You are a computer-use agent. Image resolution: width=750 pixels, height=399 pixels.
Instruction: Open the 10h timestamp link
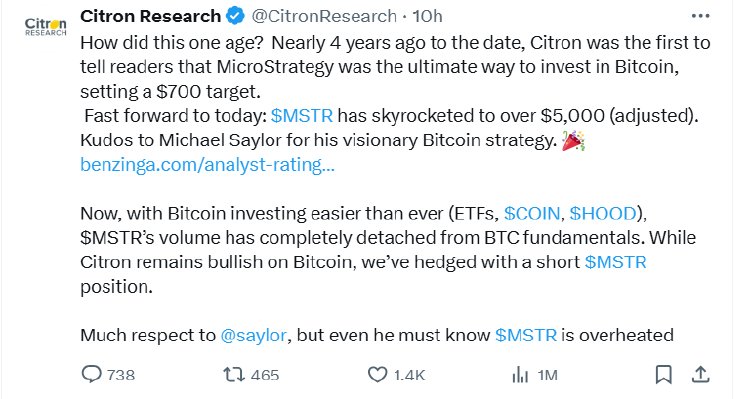427,16
